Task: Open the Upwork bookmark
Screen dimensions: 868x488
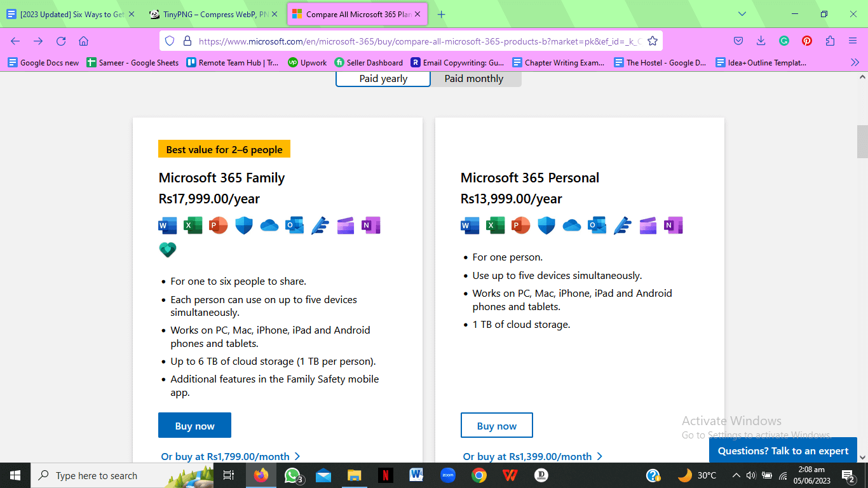Action: pyautogui.click(x=307, y=62)
